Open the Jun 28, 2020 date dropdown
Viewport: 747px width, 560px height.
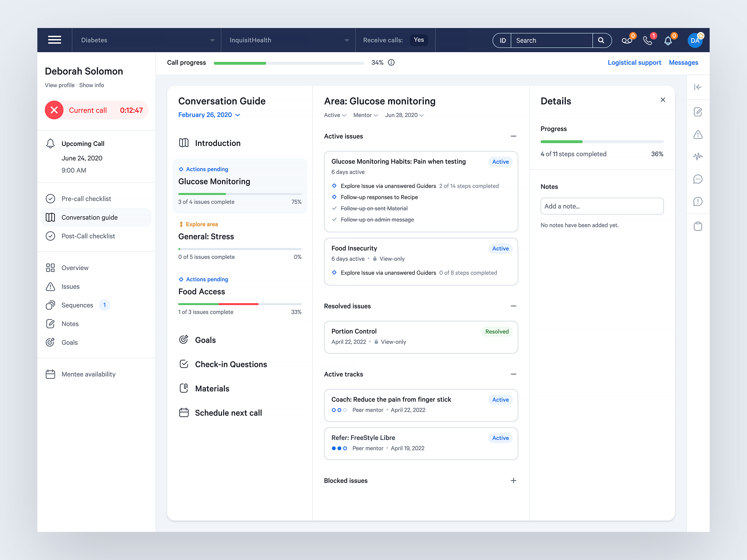(404, 115)
